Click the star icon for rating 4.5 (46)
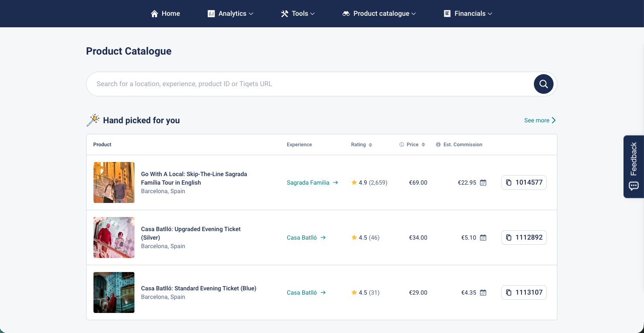Viewport: 644px width, 333px height. [354, 237]
